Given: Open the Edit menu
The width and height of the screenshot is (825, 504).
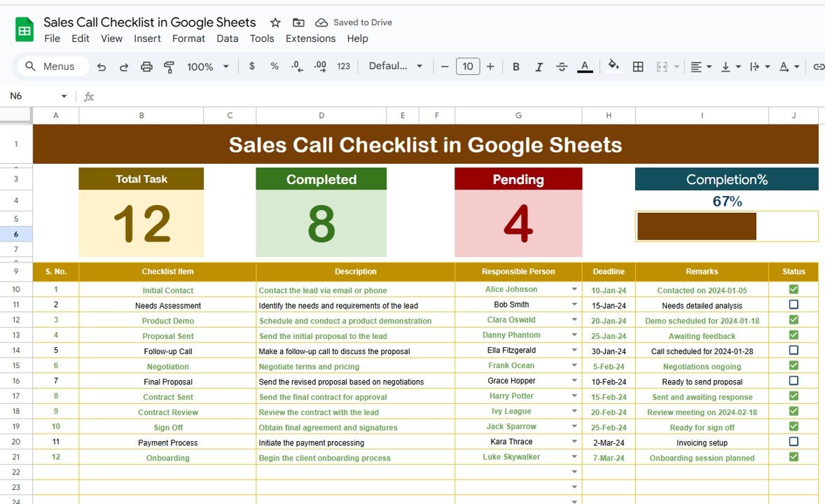Looking at the screenshot, I should pyautogui.click(x=81, y=38).
